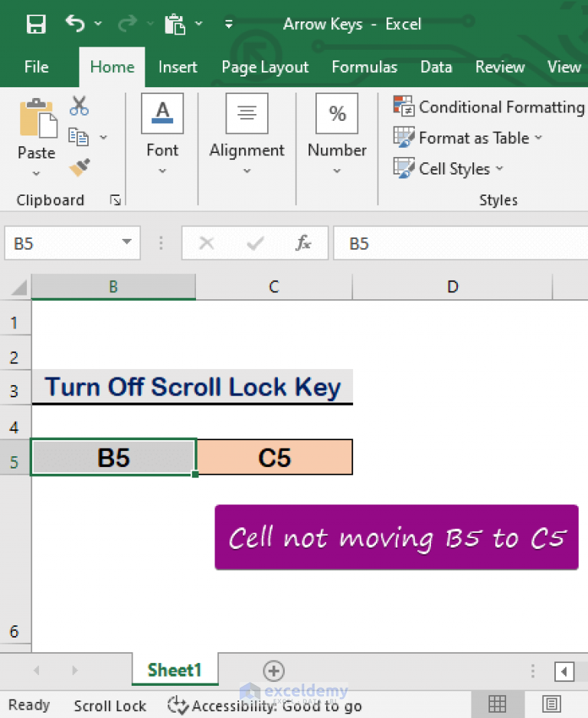Open the File menu
Image resolution: width=588 pixels, height=718 pixels.
pos(36,67)
